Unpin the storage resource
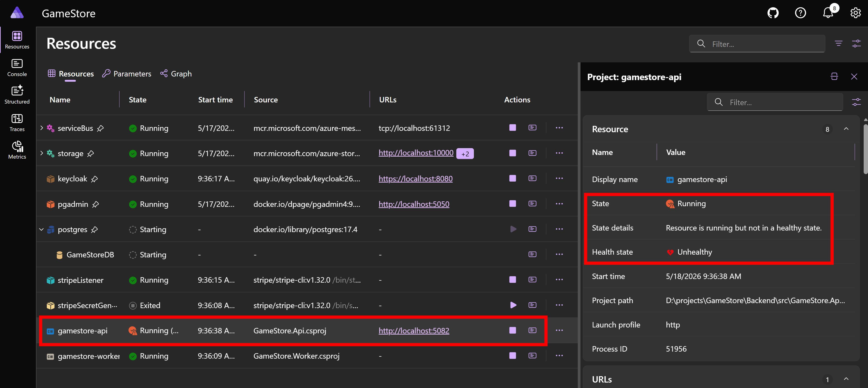Screen dimensions: 868x388 click(91, 153)
